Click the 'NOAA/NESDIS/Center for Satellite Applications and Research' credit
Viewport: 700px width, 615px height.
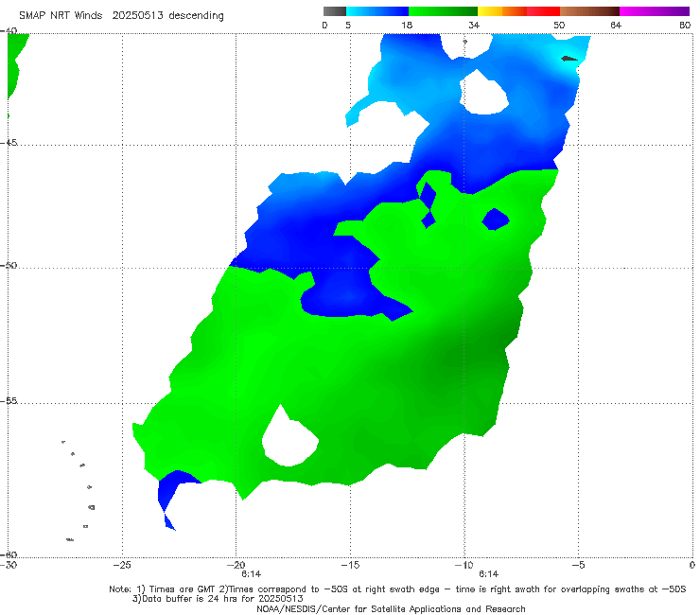point(391,608)
